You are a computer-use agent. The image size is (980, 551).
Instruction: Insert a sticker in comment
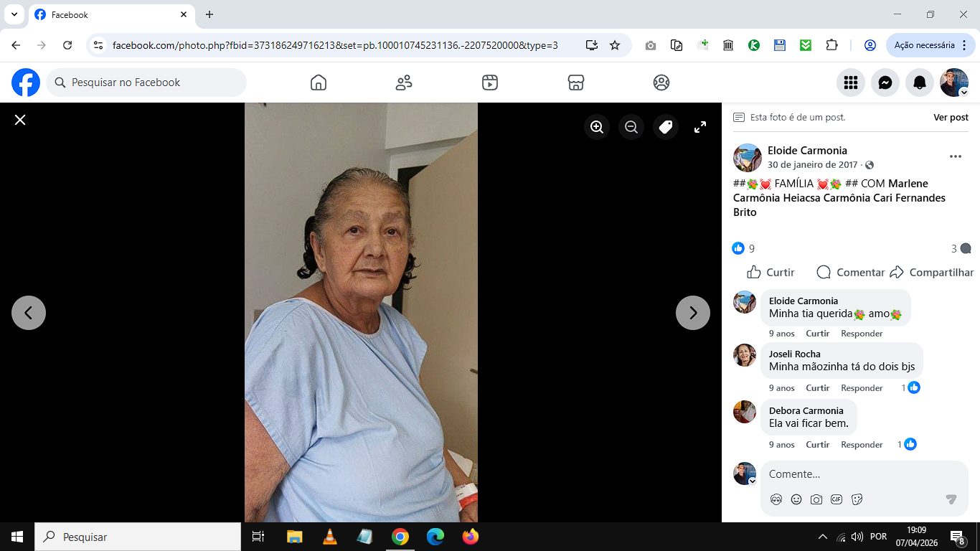pos(857,499)
